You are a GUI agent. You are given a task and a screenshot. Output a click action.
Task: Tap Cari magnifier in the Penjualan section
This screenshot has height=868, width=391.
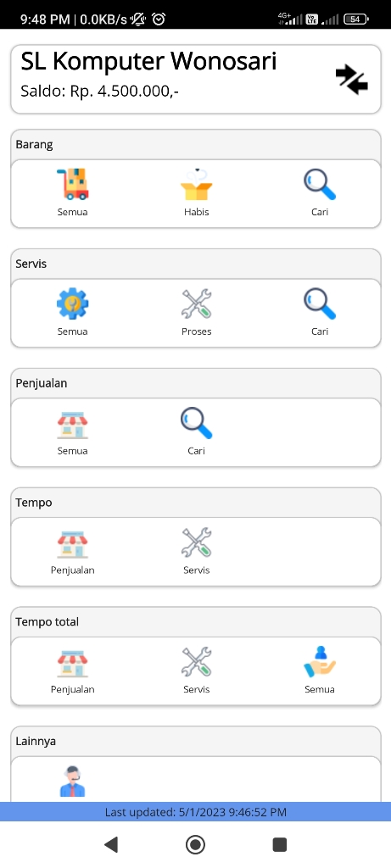coord(197,423)
